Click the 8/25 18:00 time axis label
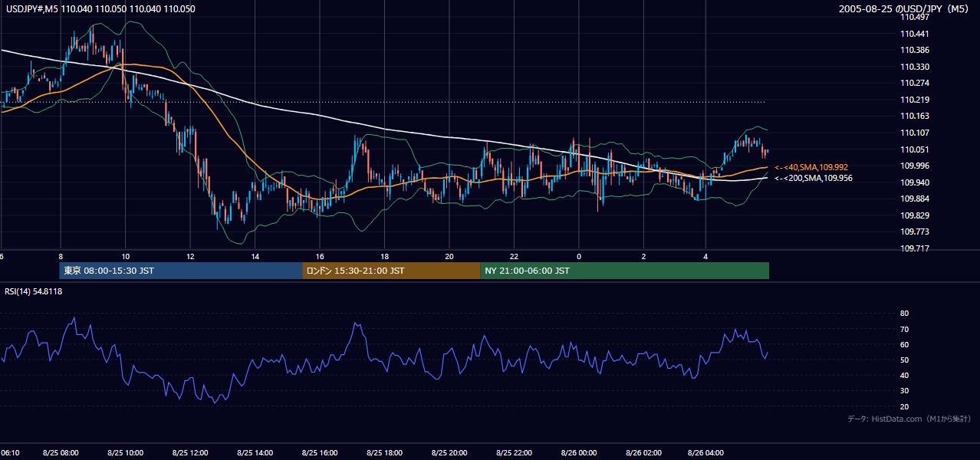Screen dimensions: 980x460 pos(384,452)
